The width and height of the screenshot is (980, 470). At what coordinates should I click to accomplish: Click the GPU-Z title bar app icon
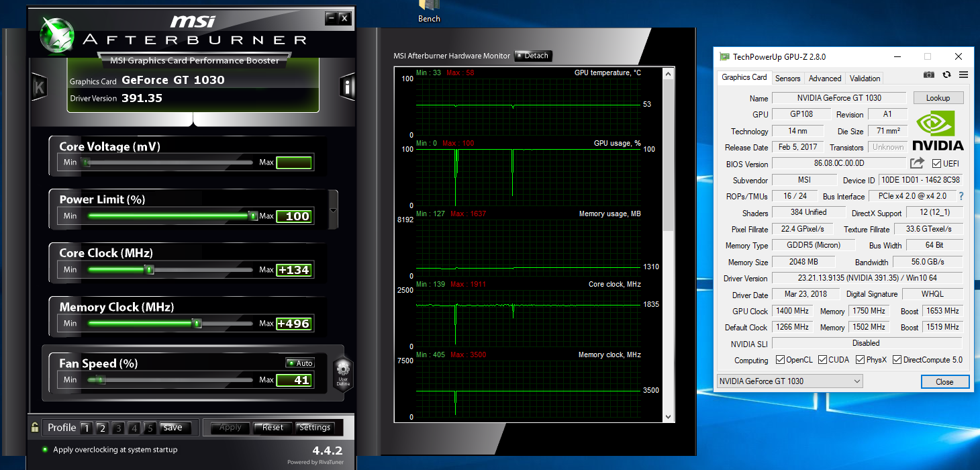(x=724, y=57)
